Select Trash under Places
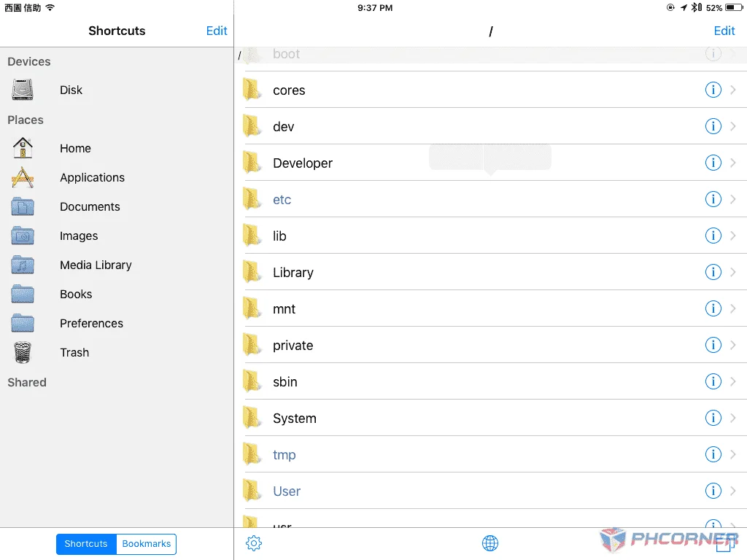Viewport: 747px width, 560px height. (117, 352)
